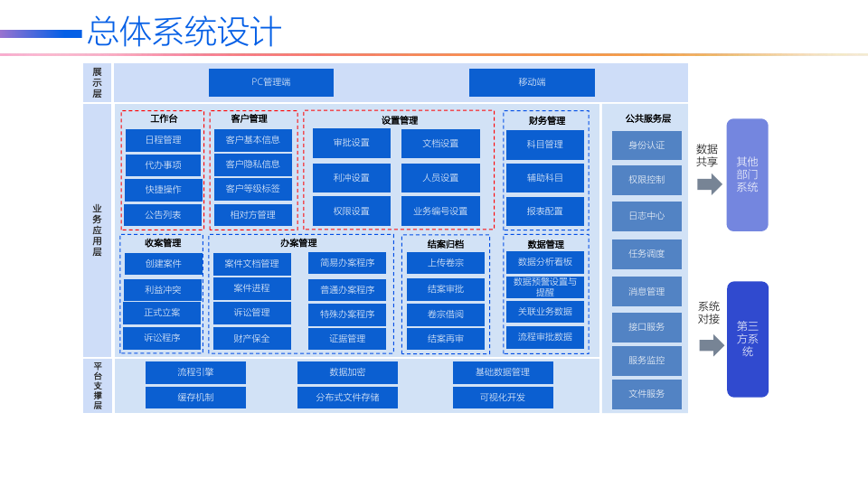The height and width of the screenshot is (488, 868).
Task: Click the 审批设置 block
Action: click(351, 144)
